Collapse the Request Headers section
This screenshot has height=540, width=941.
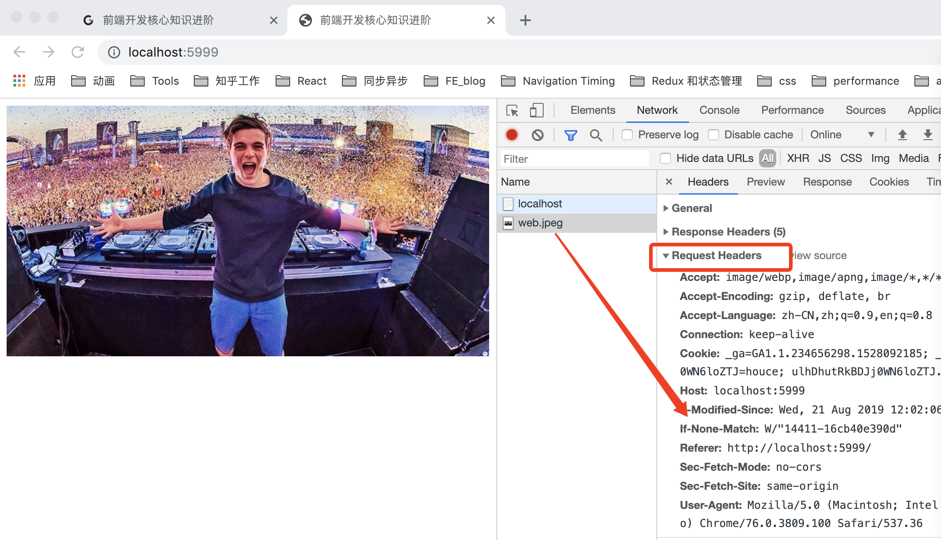coord(712,256)
